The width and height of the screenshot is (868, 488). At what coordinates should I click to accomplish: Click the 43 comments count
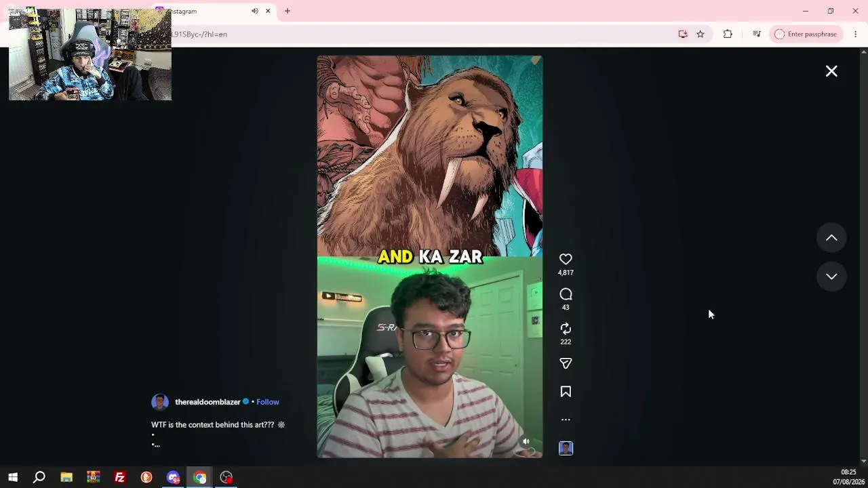point(566,307)
